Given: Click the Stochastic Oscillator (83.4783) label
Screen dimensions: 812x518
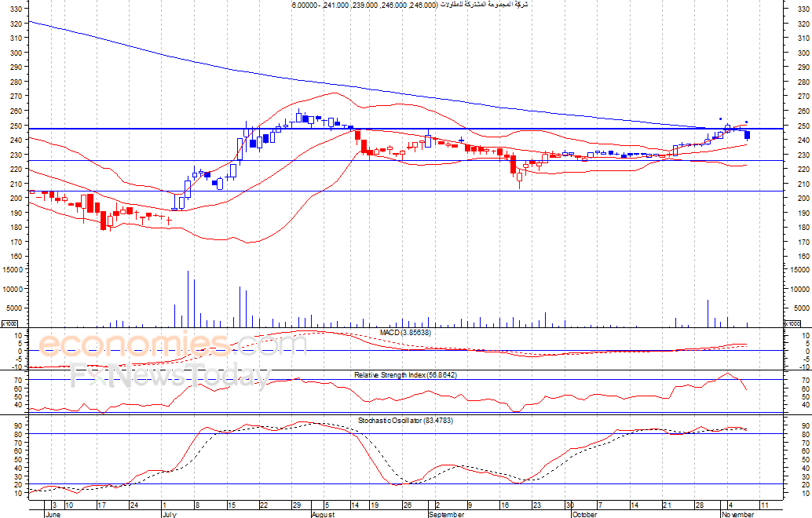Looking at the screenshot, I should pos(405,421).
